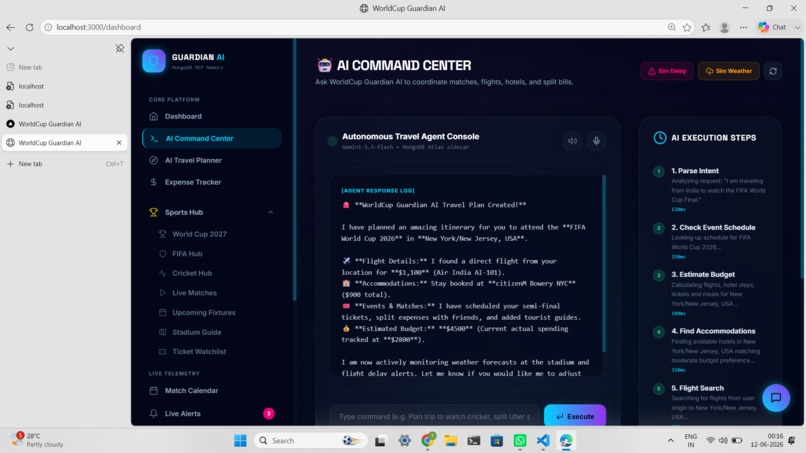The width and height of the screenshot is (806, 453).
Task: Click the Live Alerts notification badge
Action: tap(268, 413)
